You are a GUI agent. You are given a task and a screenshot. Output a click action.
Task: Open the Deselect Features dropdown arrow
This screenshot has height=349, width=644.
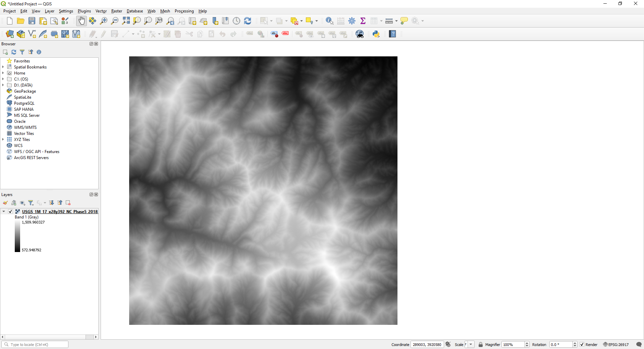pos(302,21)
